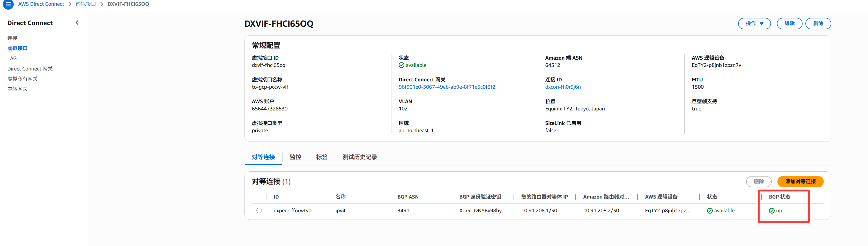Open 中转网关 in the sidebar
The image size is (868, 246).
(x=18, y=89)
